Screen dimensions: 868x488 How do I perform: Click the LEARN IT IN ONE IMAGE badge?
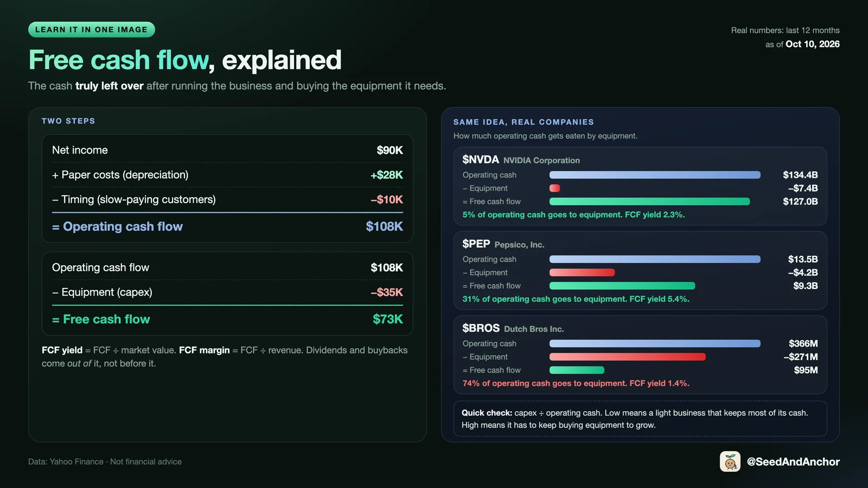(92, 30)
